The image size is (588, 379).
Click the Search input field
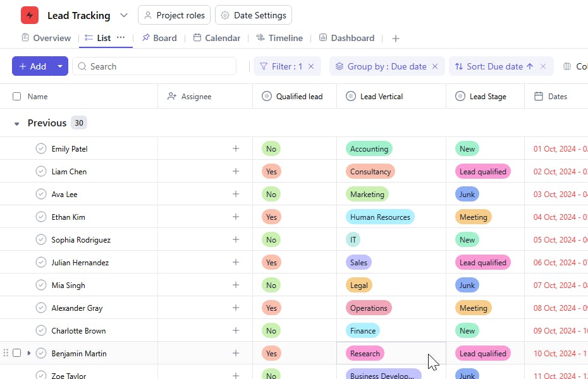tap(158, 66)
